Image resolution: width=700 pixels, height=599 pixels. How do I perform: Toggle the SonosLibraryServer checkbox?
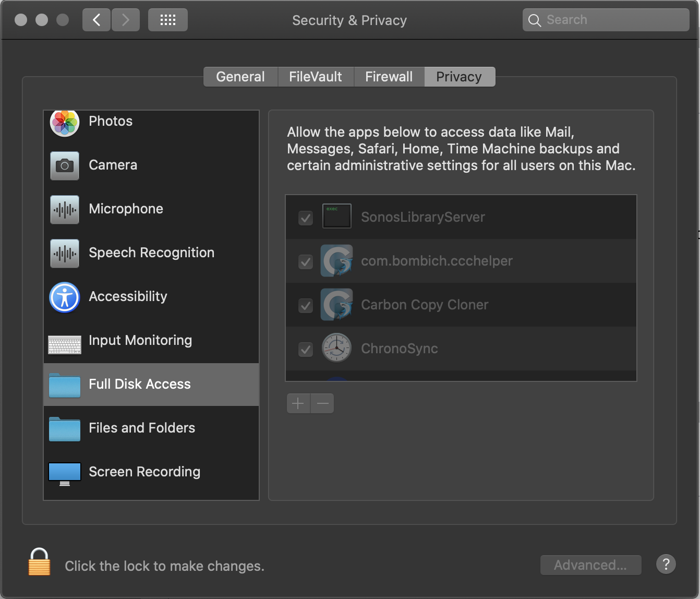click(x=306, y=218)
